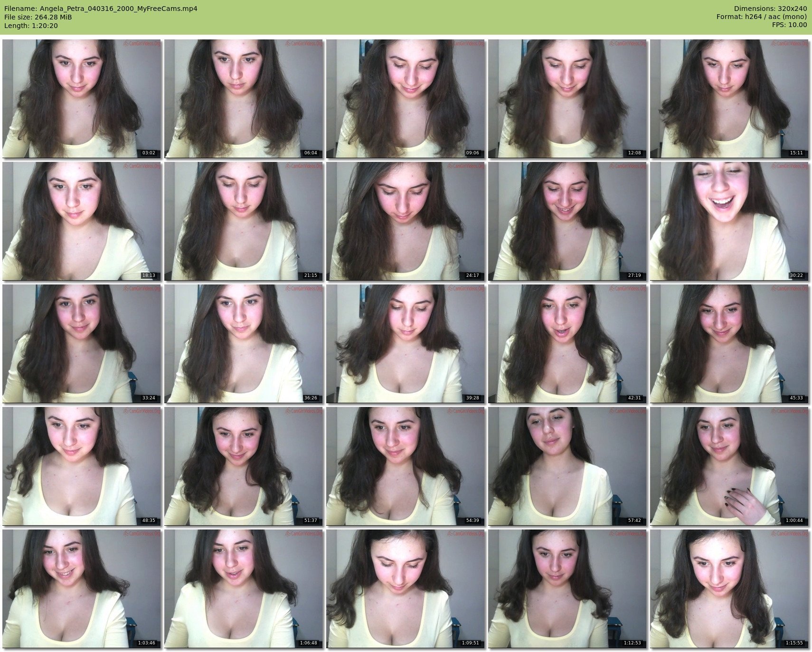This screenshot has width=812, height=652.
Task: Click the Filename line in the header
Action: point(101,9)
